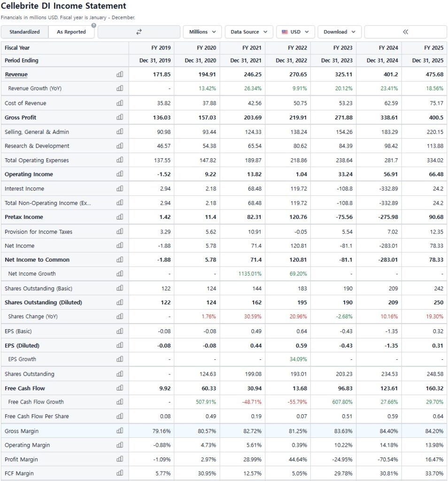Click the underlined Revenue link
Viewport: 448px width, 481px height.
(16, 74)
